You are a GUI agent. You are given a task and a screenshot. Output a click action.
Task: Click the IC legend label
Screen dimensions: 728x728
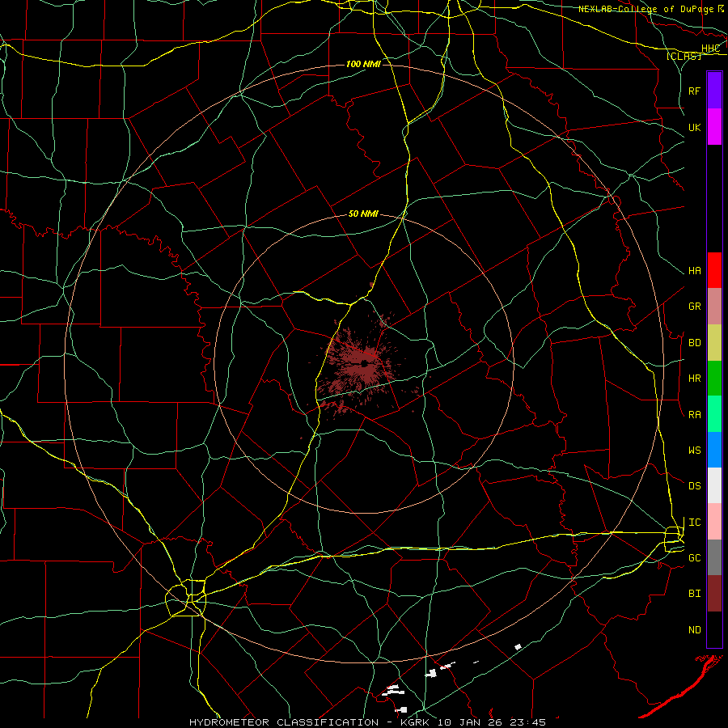coord(694,523)
